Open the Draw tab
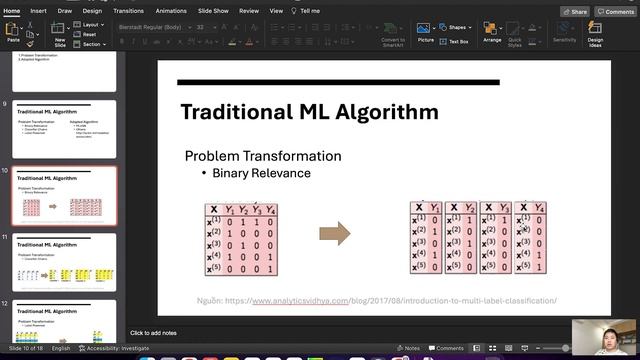The height and width of the screenshot is (360, 640). 64,11
